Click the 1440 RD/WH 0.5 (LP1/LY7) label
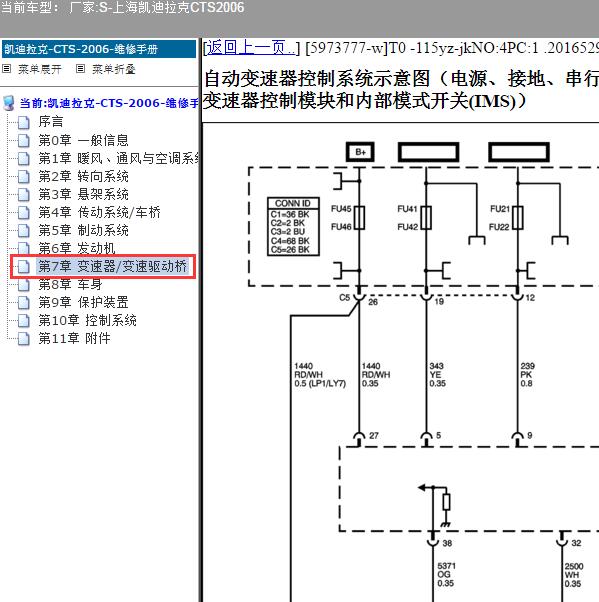The image size is (599, 602). point(320,375)
